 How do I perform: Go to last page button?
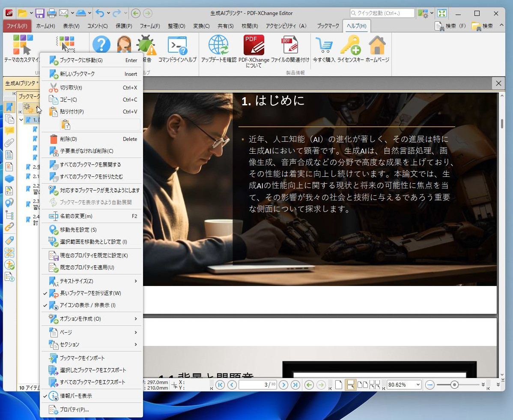[295, 385]
